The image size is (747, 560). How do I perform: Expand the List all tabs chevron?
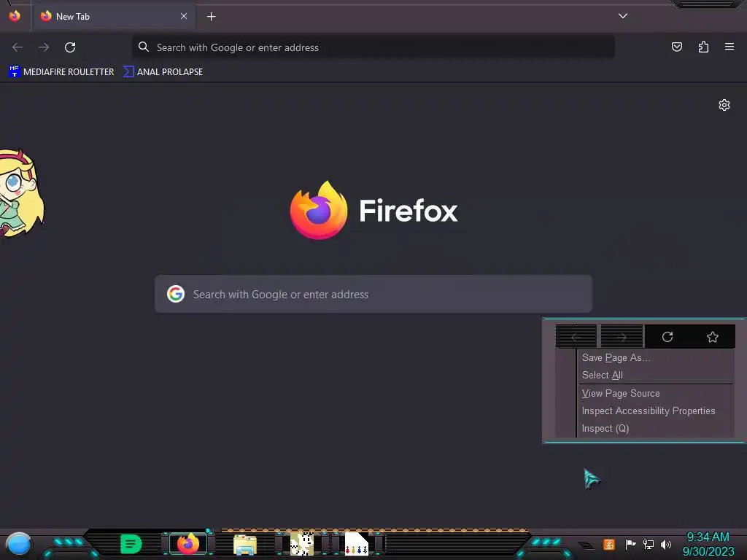point(623,16)
